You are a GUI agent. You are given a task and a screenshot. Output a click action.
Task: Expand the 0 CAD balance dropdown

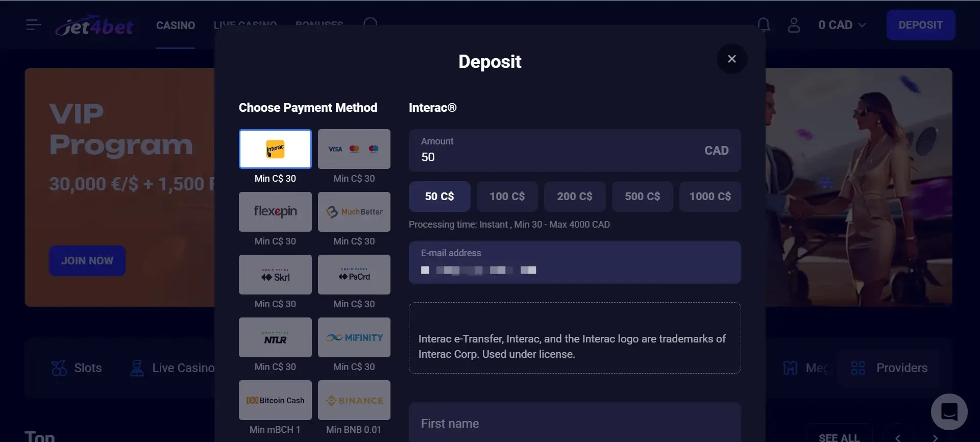pyautogui.click(x=842, y=25)
